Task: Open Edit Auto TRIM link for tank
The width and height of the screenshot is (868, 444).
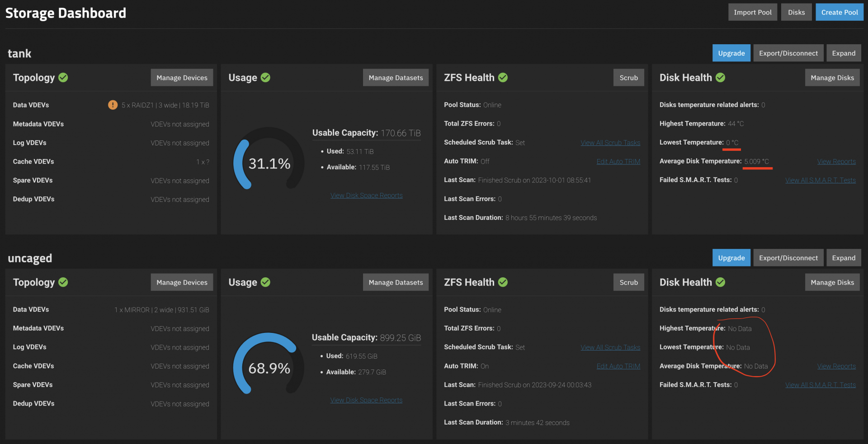Action: pyautogui.click(x=618, y=162)
